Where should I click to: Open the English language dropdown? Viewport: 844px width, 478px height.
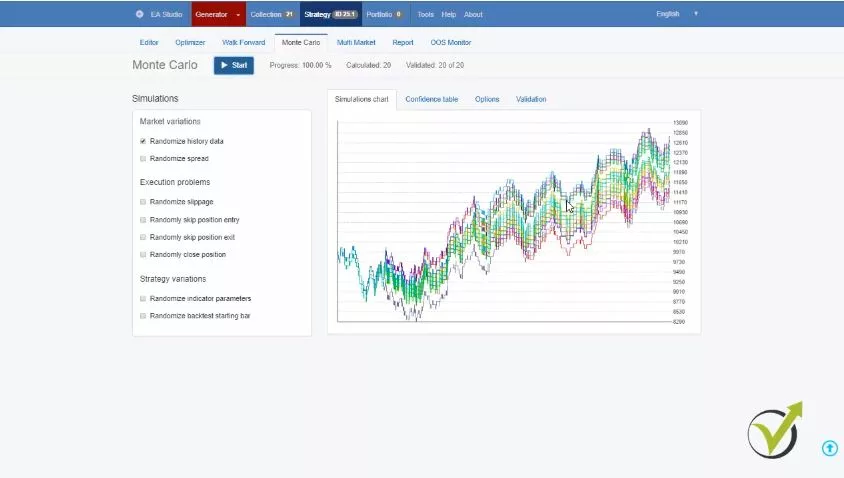tap(676, 14)
